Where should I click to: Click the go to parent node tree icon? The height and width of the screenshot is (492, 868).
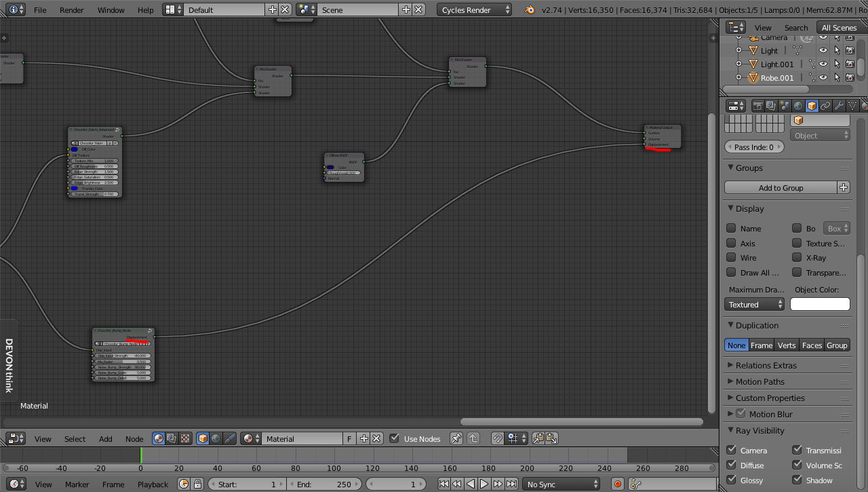pyautogui.click(x=473, y=438)
